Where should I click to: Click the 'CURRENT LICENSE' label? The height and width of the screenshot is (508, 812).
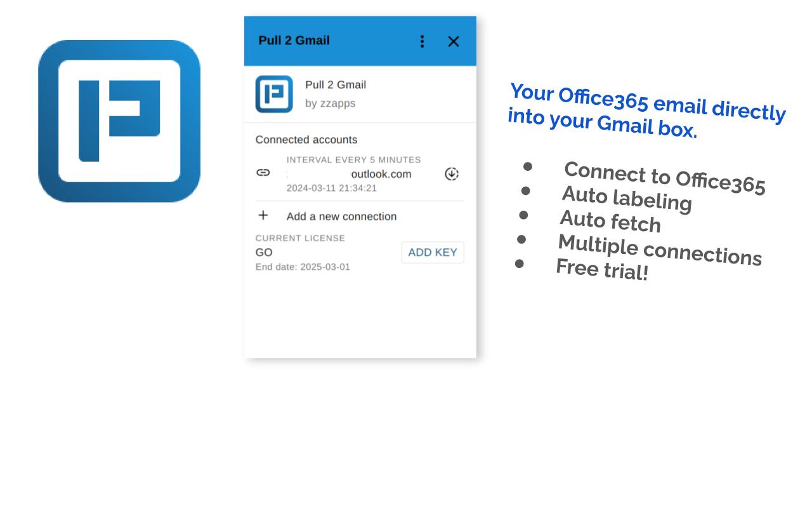[300, 238]
